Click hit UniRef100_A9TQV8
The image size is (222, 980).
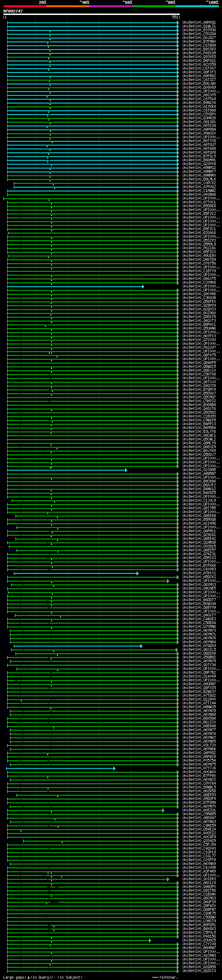199,152
